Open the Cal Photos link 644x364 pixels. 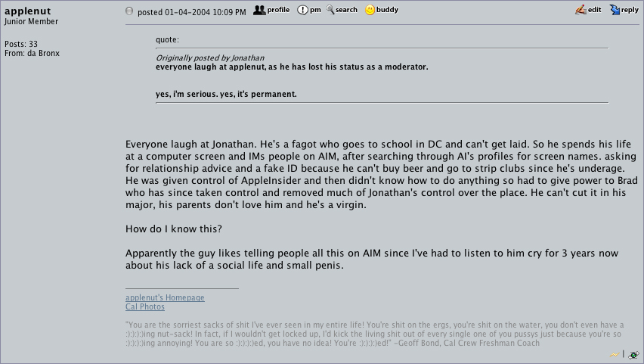[145, 306]
